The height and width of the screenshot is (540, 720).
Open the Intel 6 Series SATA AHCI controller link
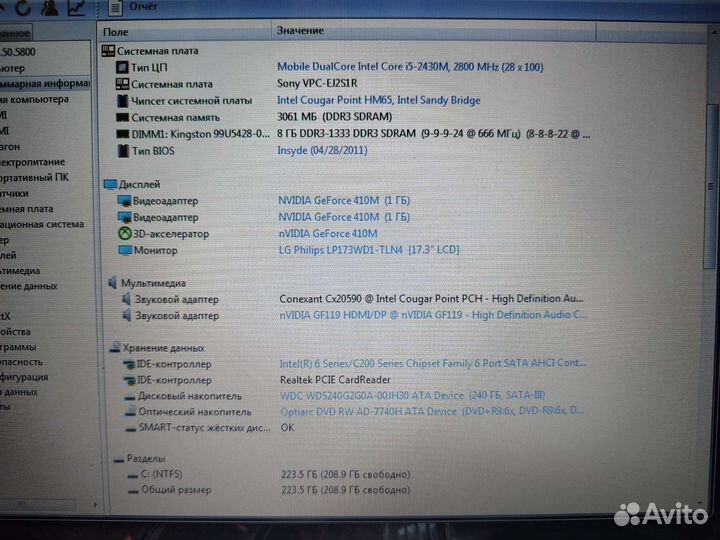pos(433,363)
